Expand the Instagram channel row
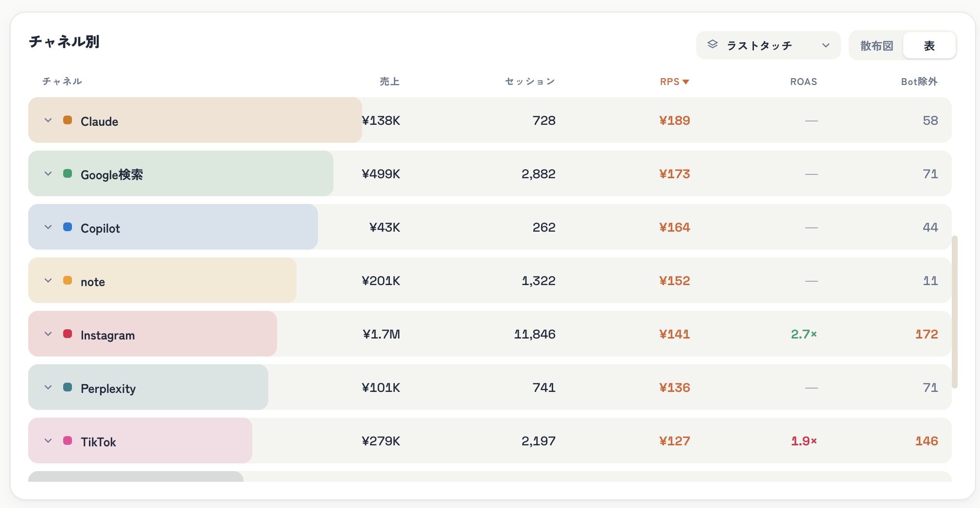The width and height of the screenshot is (980, 508). click(48, 334)
